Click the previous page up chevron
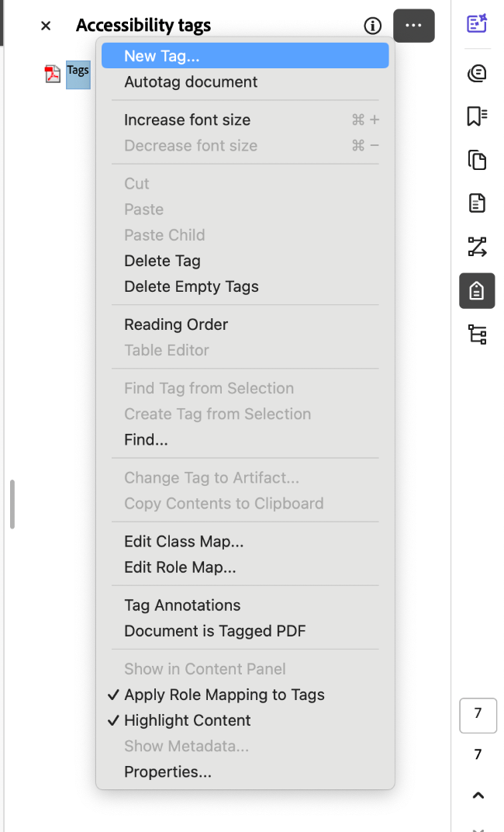Viewport: 504px width, 832px height. point(478,795)
